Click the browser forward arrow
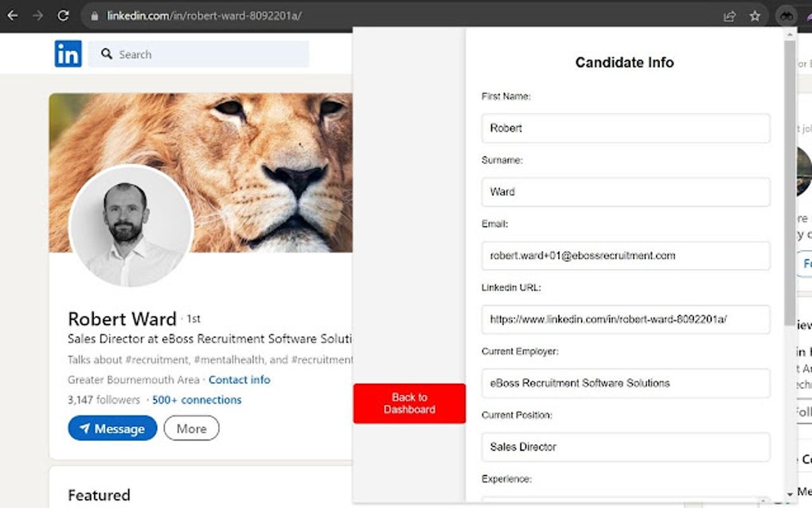 click(37, 15)
